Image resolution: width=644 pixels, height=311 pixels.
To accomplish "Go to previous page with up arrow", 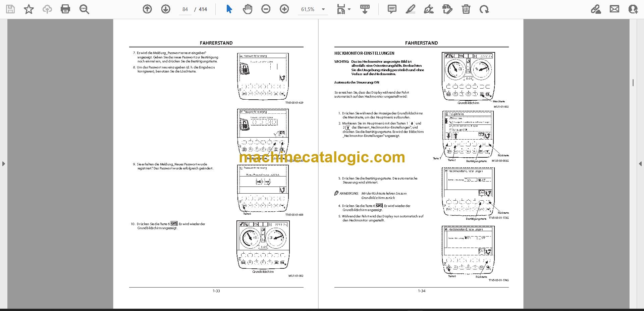I will [147, 9].
